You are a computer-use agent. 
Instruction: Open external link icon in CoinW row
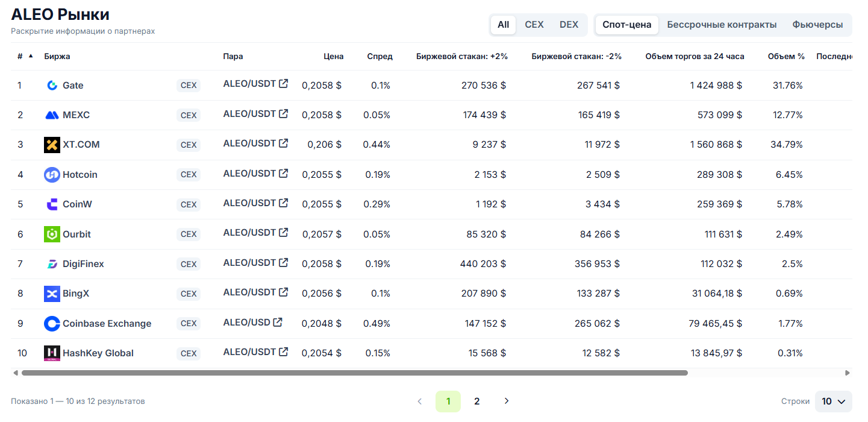click(x=283, y=203)
